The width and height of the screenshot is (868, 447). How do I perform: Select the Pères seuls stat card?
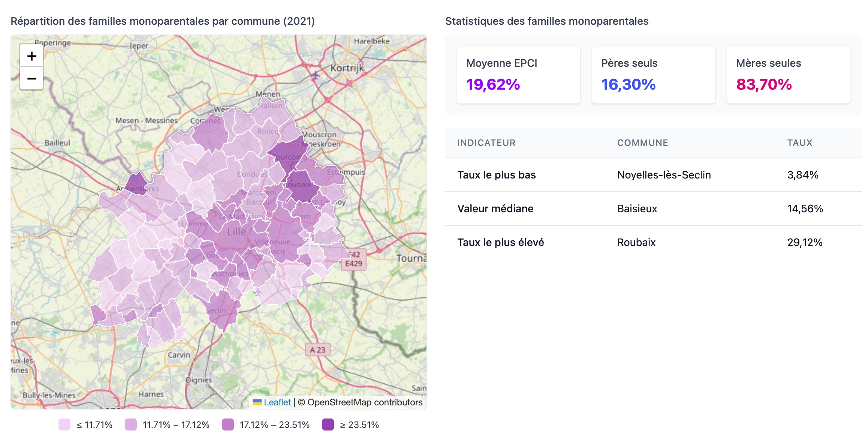(x=654, y=74)
